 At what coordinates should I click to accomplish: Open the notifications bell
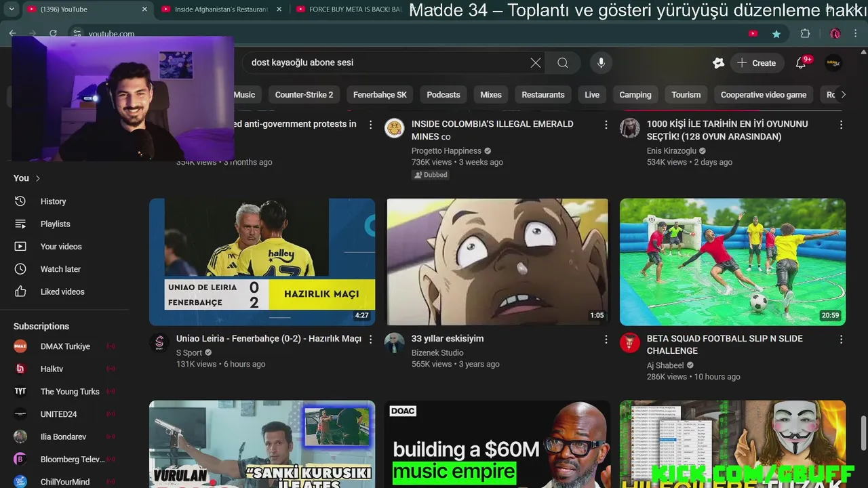click(x=802, y=62)
